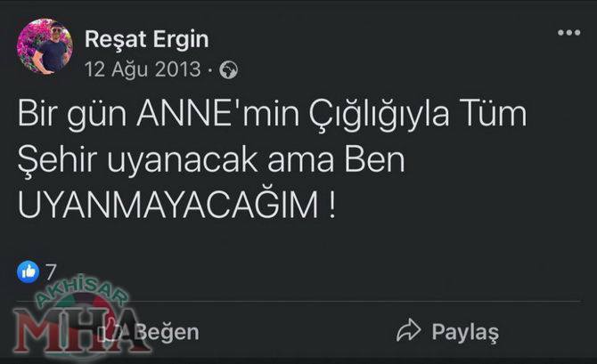Click the word "UYANMAYACAĞIM" in the post
The image size is (597, 364).
point(168,206)
